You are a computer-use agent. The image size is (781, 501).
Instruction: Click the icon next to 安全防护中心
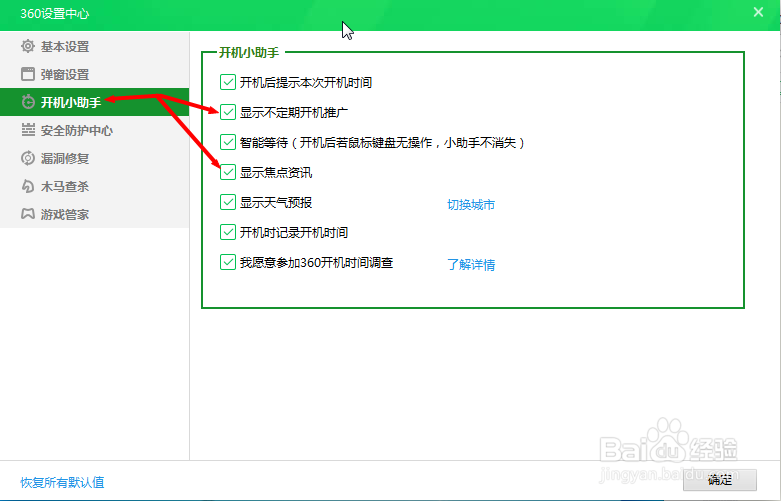click(x=28, y=130)
